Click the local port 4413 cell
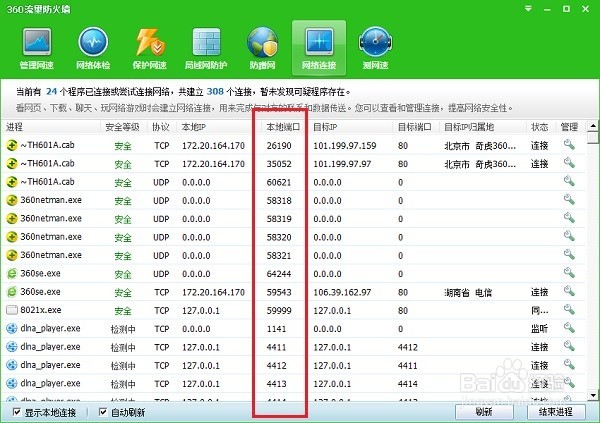600x423 pixels. 276,384
